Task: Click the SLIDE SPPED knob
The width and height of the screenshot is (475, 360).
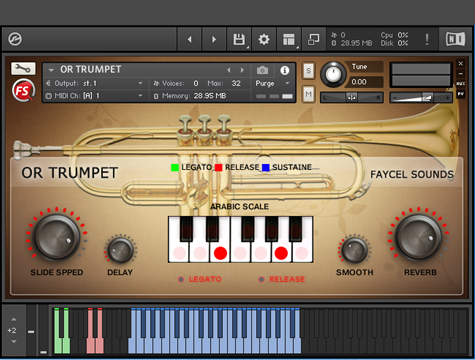Action: [57, 237]
